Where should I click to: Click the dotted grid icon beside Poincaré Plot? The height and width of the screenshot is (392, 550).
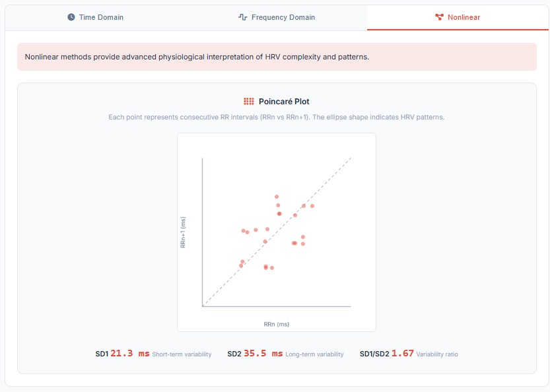pos(249,102)
